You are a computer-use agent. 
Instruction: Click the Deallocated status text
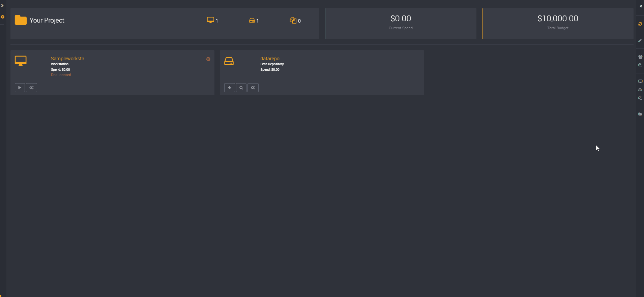pos(61,75)
